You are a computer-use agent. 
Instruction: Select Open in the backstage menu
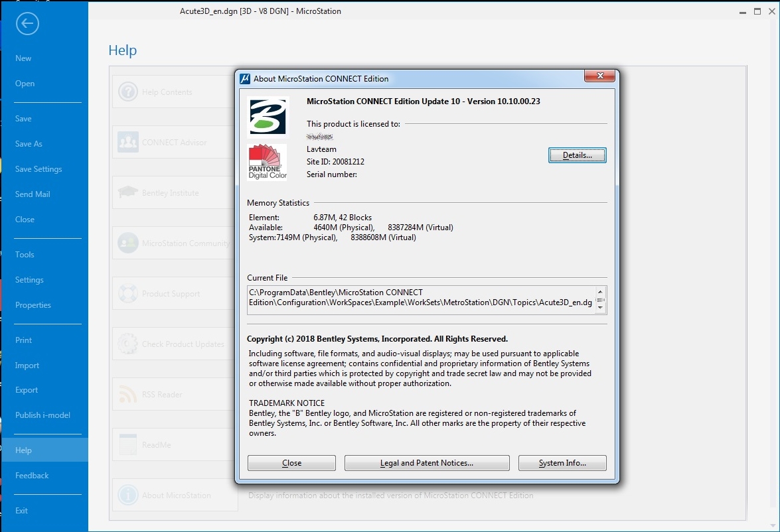[x=25, y=84]
